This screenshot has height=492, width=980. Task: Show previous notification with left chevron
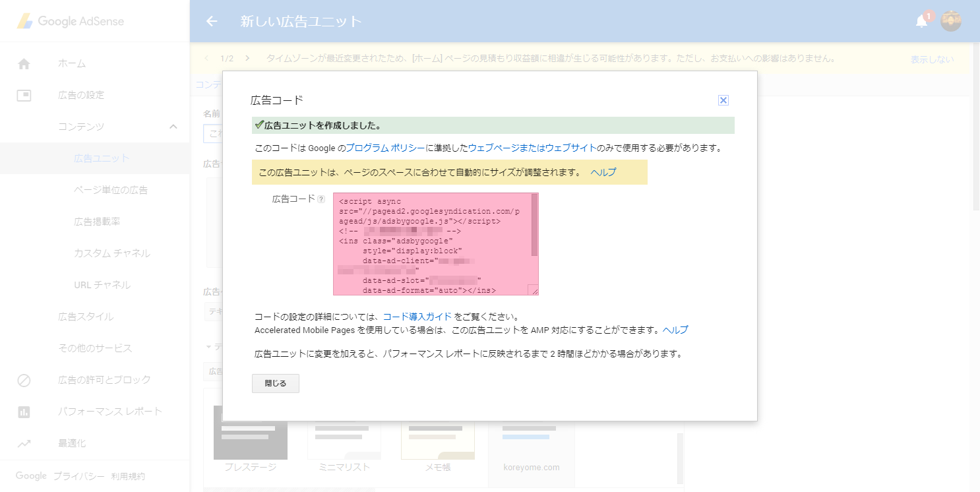[206, 58]
